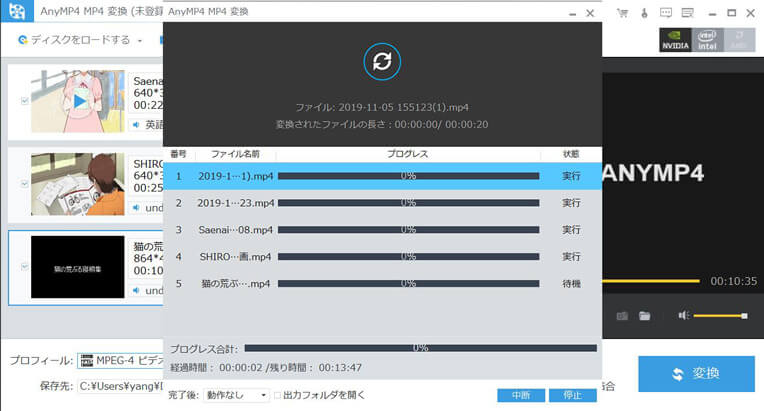Click the status column header

pyautogui.click(x=571, y=154)
